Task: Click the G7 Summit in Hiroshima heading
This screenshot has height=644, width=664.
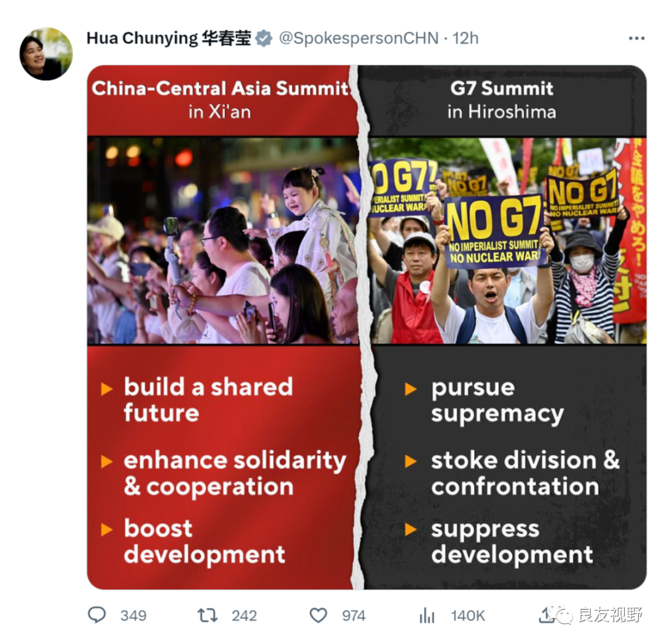Action: [502, 100]
